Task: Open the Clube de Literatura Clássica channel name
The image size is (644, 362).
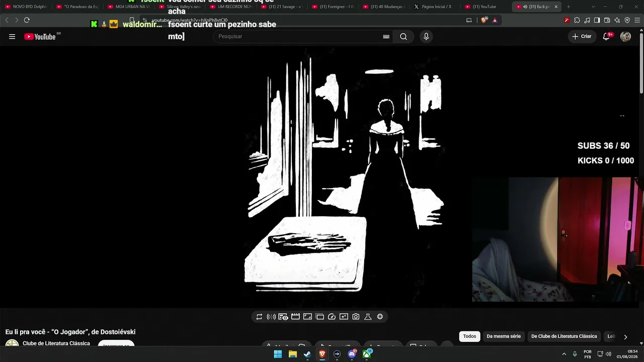Action: point(56,343)
